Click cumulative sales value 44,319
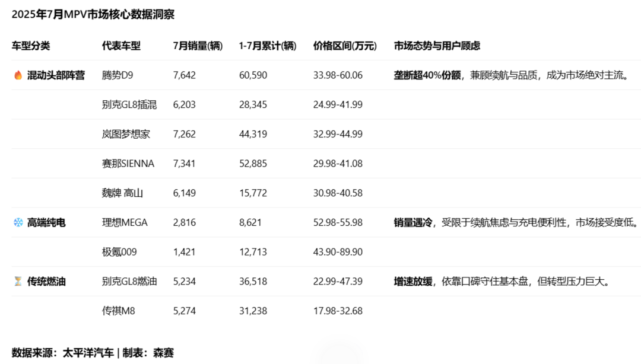This screenshot has width=641, height=364. click(x=253, y=134)
